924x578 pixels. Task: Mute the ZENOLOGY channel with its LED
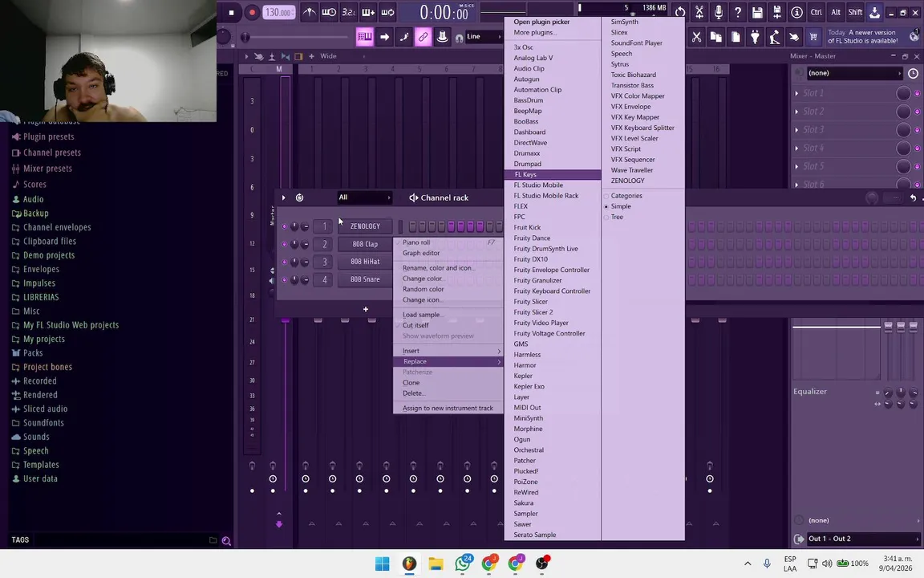tap(284, 226)
